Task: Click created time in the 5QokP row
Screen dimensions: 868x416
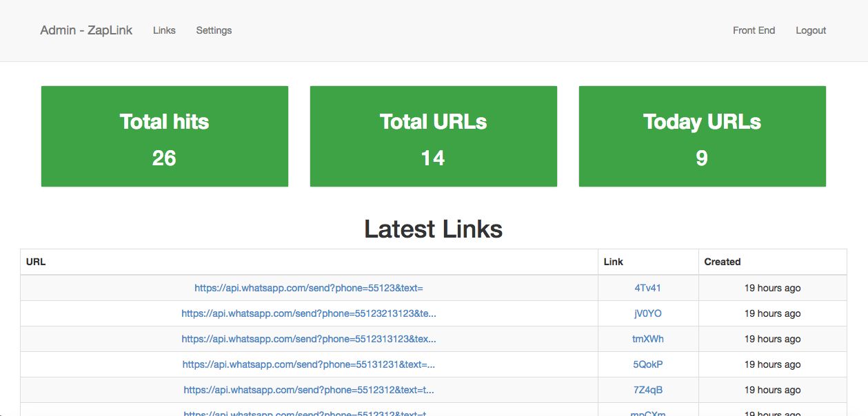Action: 773,364
